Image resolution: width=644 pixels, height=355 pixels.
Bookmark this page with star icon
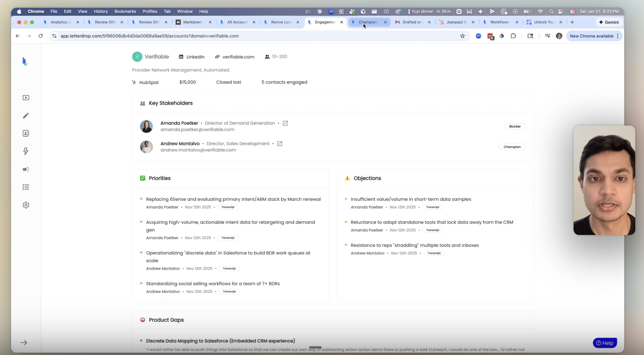coord(463,36)
